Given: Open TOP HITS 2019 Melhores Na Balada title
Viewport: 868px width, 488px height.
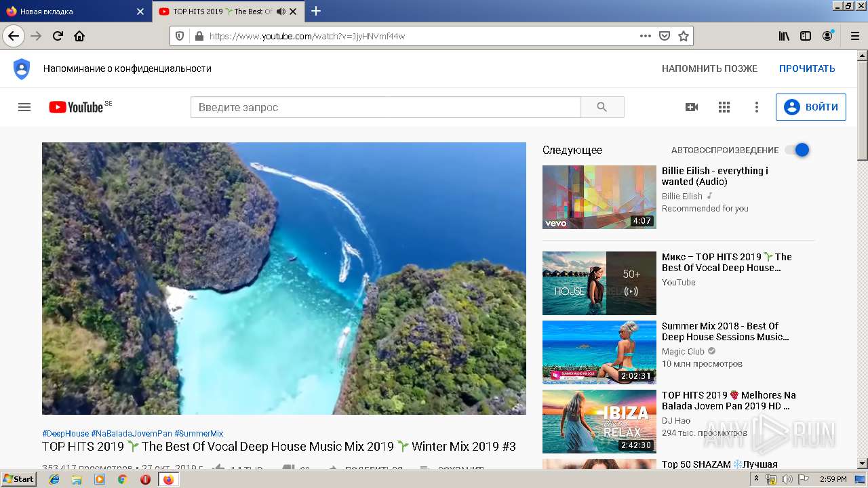Looking at the screenshot, I should click(729, 401).
